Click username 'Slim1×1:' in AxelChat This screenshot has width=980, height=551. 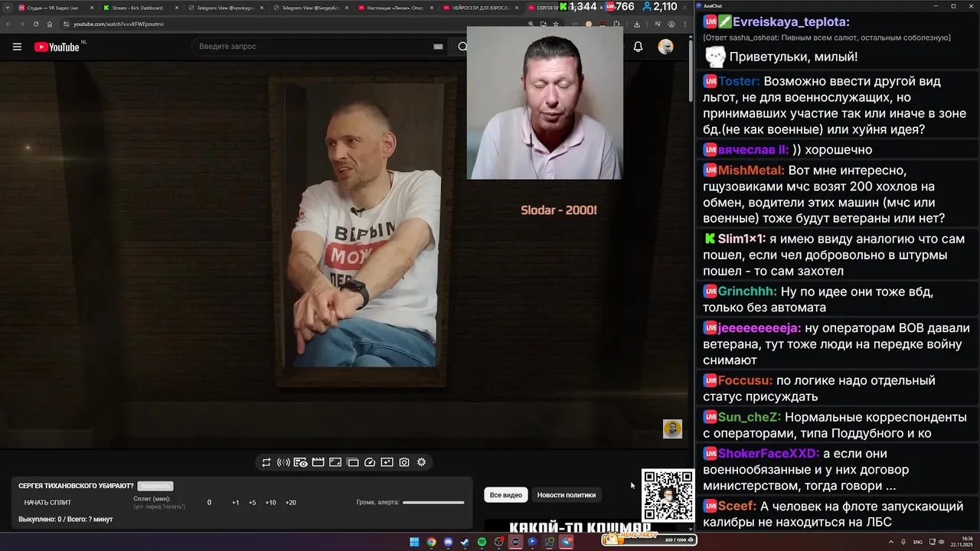click(742, 239)
